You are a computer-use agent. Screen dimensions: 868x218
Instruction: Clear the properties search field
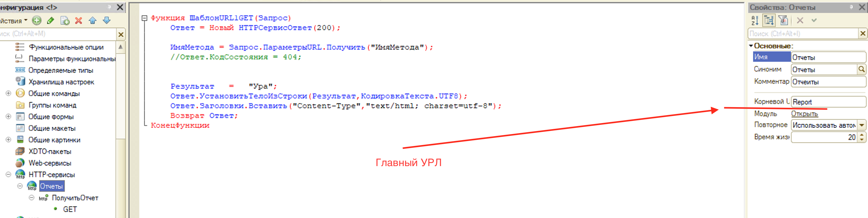pyautogui.click(x=863, y=33)
